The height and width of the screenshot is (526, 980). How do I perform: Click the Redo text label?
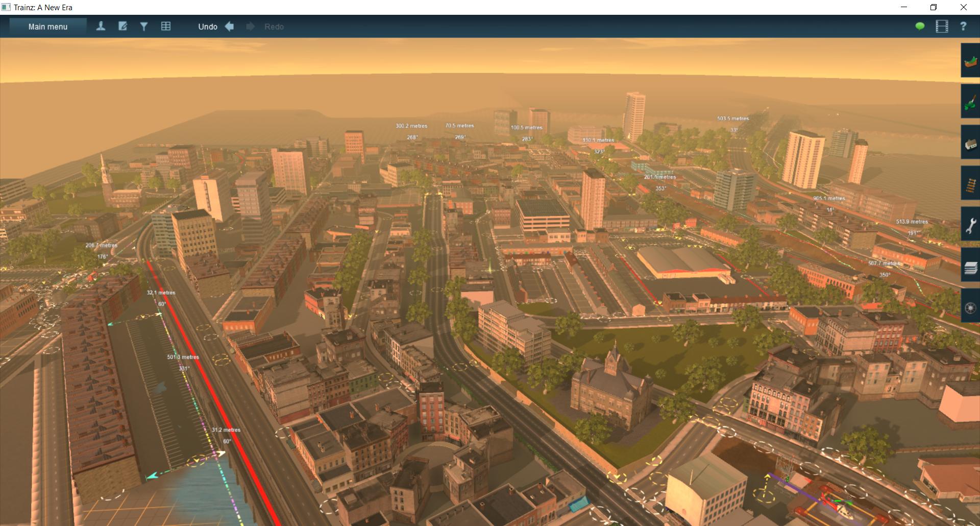click(x=274, y=27)
